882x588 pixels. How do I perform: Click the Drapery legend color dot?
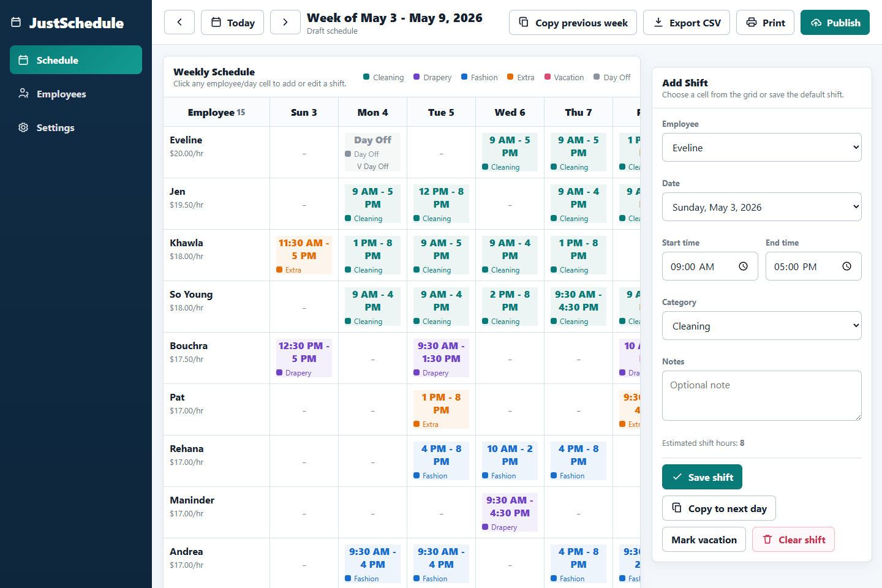pos(417,77)
